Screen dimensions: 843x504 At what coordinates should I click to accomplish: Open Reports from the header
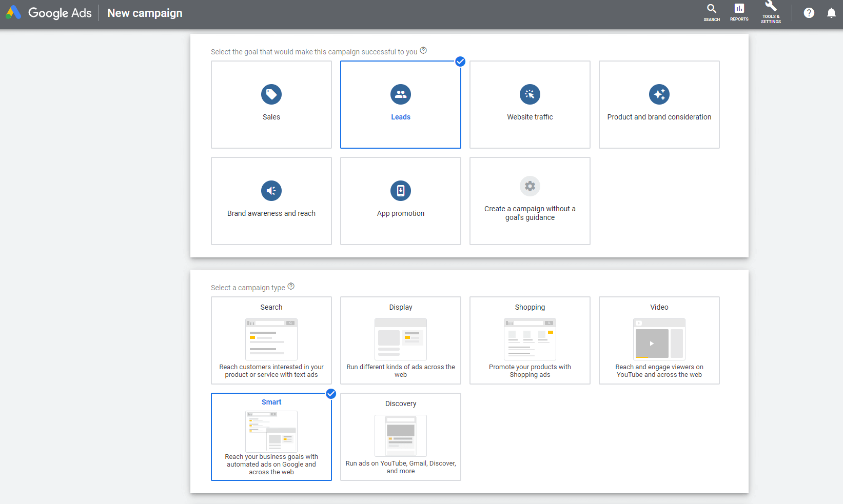pyautogui.click(x=739, y=13)
